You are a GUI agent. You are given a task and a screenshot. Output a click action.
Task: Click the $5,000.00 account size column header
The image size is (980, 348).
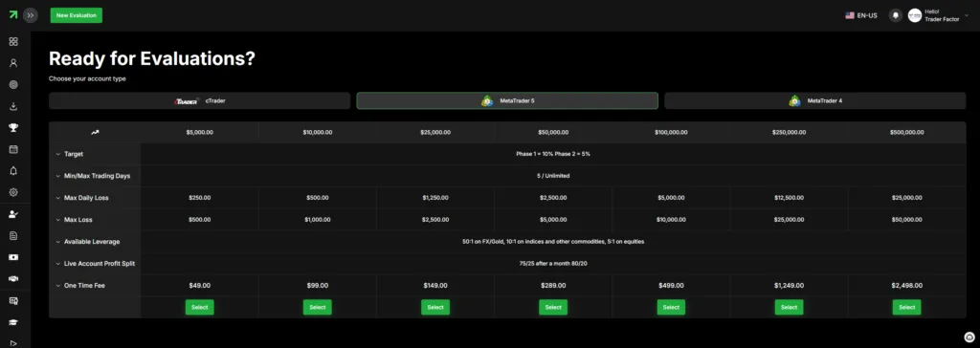[199, 133]
